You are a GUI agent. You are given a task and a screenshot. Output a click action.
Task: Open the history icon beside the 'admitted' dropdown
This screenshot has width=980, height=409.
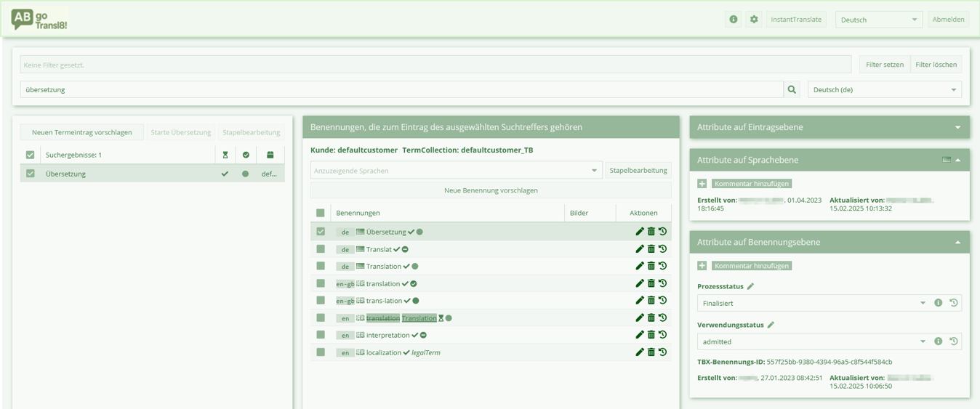(x=953, y=341)
